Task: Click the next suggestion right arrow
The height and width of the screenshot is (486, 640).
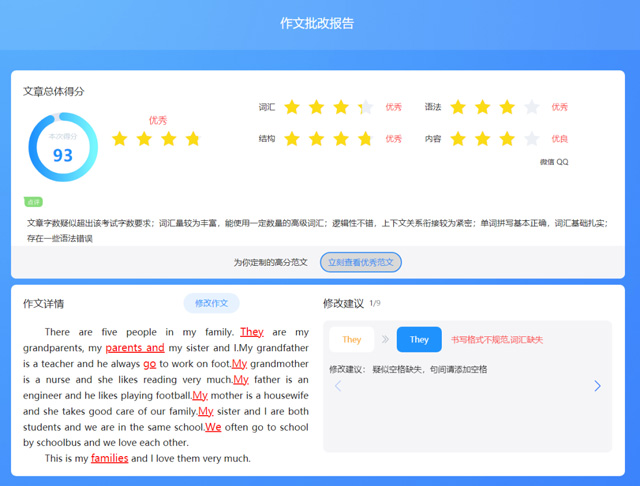Action: click(597, 386)
